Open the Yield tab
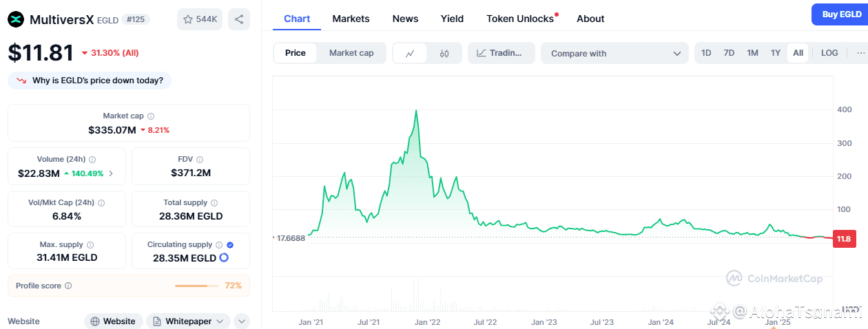This screenshot has width=868, height=329. click(x=452, y=19)
